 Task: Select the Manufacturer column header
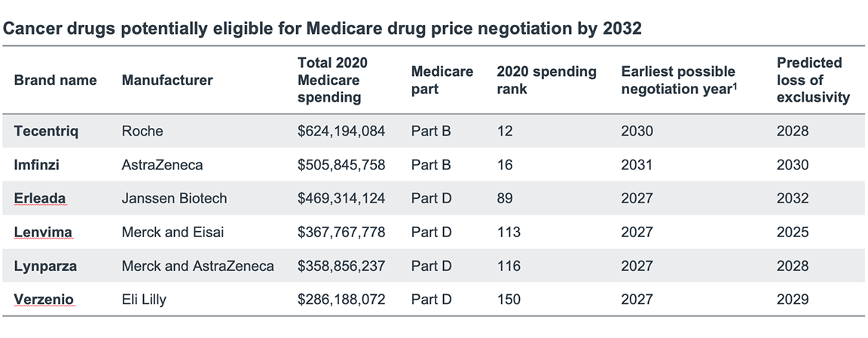[167, 81]
